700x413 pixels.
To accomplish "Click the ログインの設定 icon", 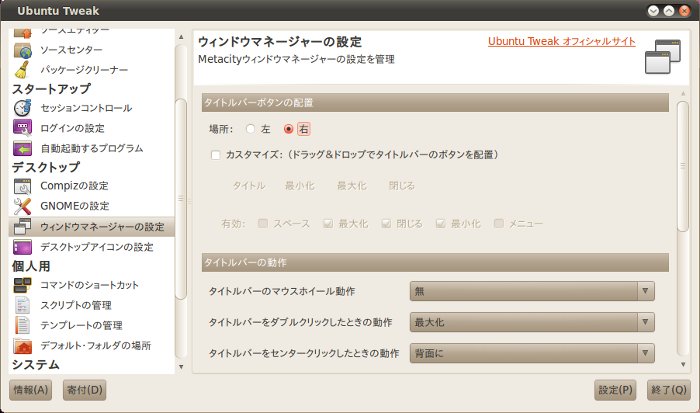I will tap(23, 128).
